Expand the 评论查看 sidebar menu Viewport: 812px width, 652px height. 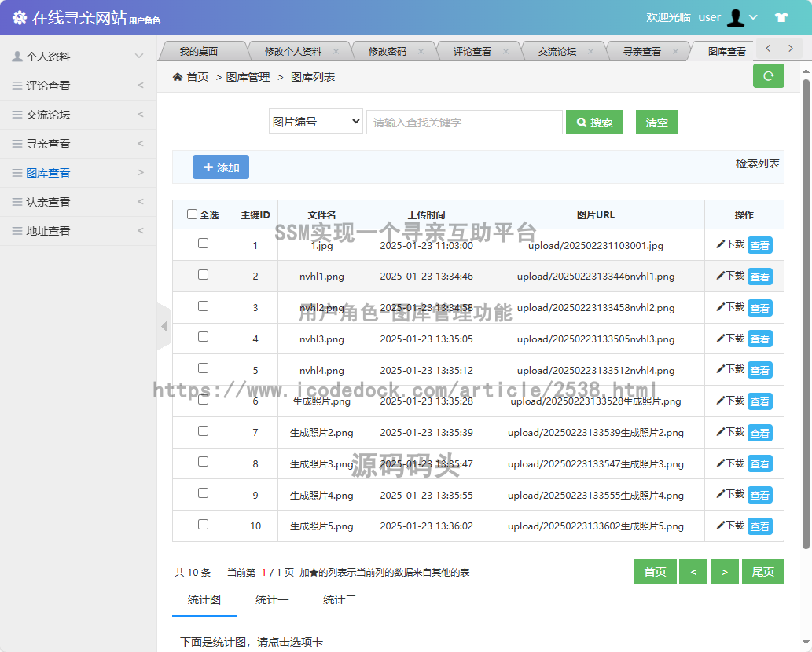[x=78, y=86]
